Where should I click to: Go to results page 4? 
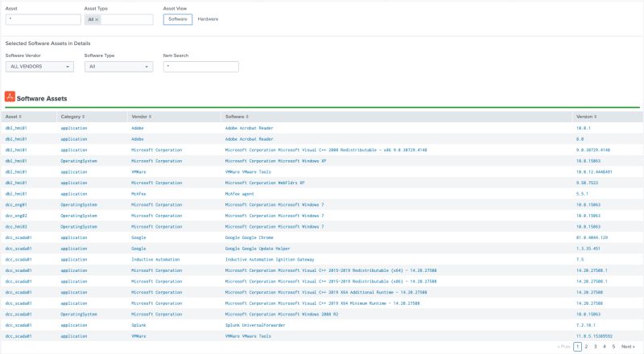(x=605, y=347)
